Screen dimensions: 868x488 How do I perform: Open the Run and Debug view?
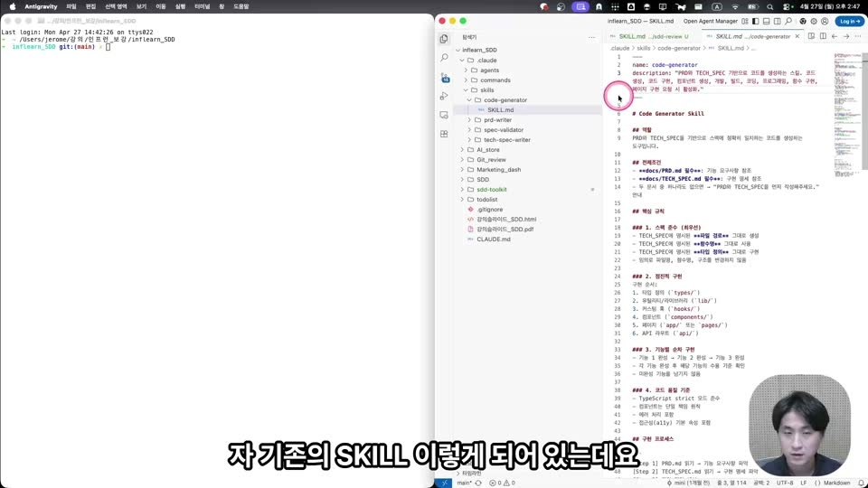tap(444, 97)
